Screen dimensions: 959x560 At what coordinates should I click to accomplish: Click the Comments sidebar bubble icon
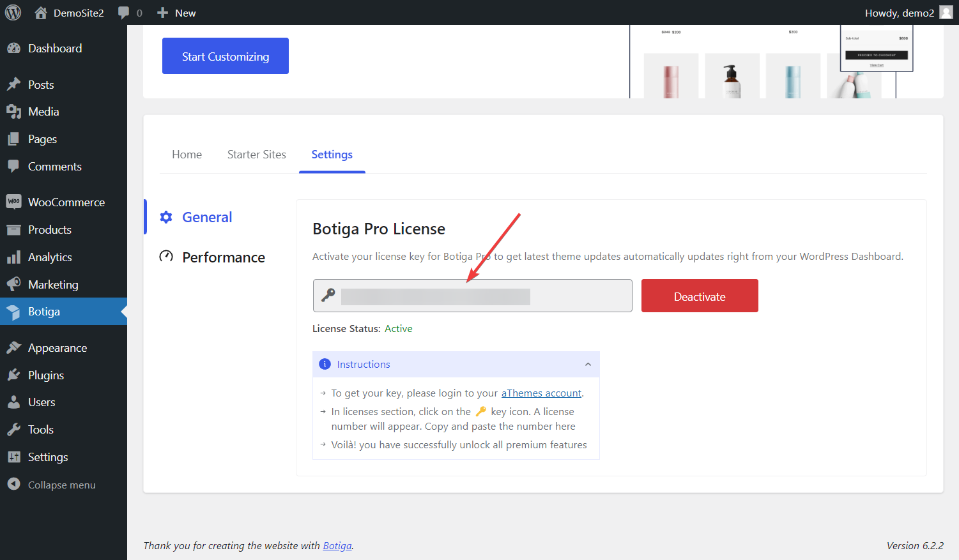pyautogui.click(x=13, y=166)
